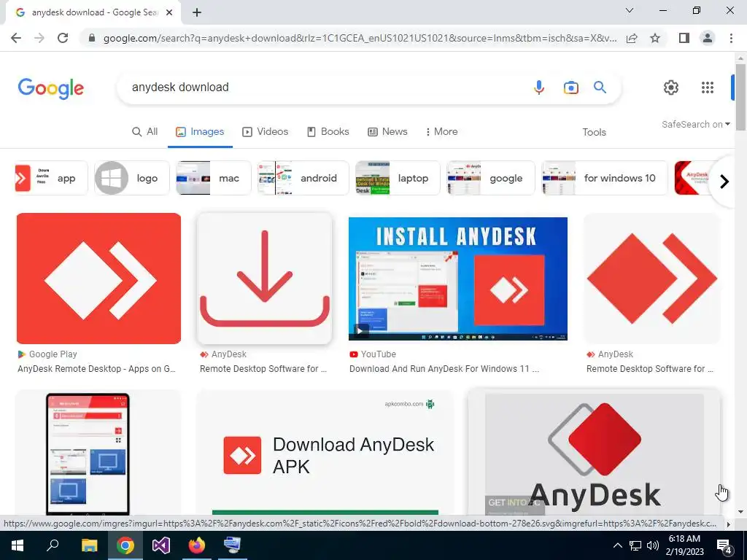747x560 pixels.
Task: Open the Google Play AnyDesk logo image
Action: [x=98, y=279]
